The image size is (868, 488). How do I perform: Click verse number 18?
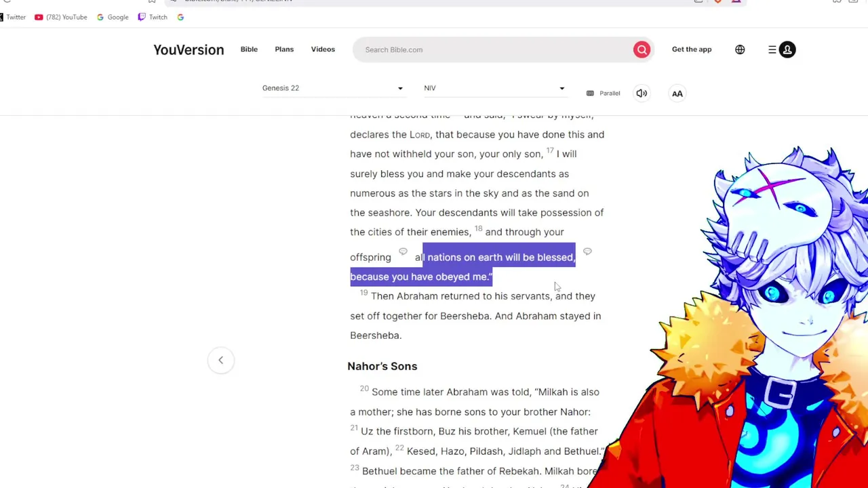click(478, 228)
